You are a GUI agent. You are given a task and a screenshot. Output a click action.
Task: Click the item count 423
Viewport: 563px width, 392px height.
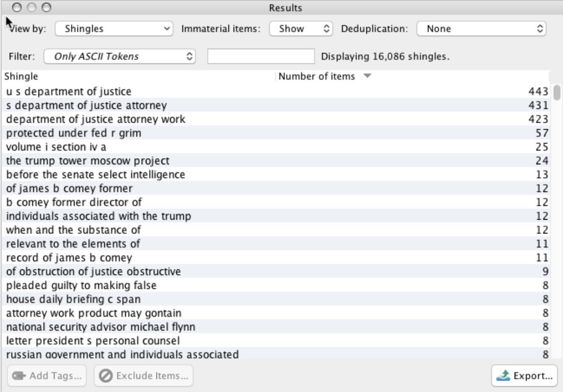click(538, 119)
